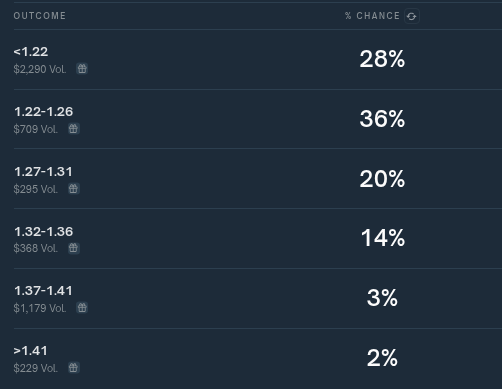Open the >1.41 outcome
Viewport: 502px width, 389px height.
31,351
